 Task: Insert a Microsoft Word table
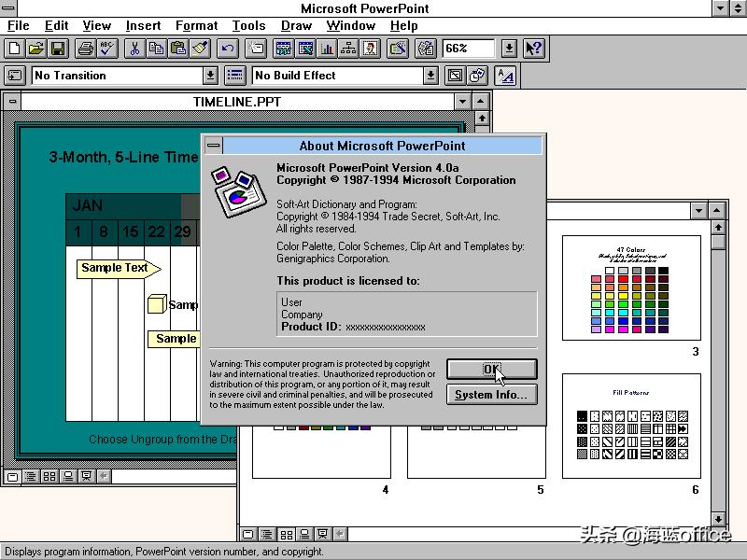tap(284, 49)
